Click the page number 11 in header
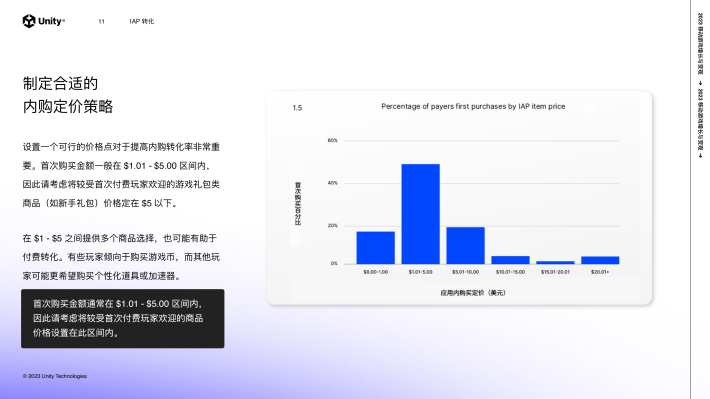Image resolution: width=710 pixels, height=399 pixels. click(101, 21)
